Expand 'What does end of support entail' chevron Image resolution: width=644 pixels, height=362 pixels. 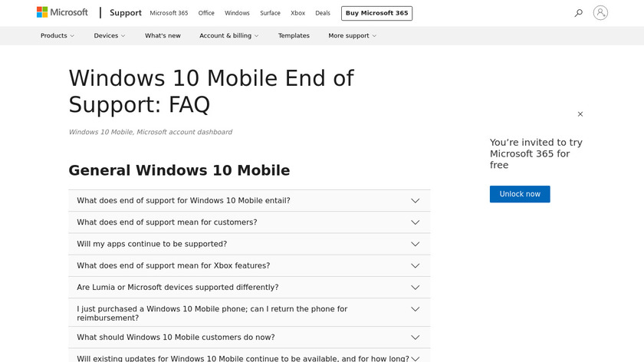point(415,201)
